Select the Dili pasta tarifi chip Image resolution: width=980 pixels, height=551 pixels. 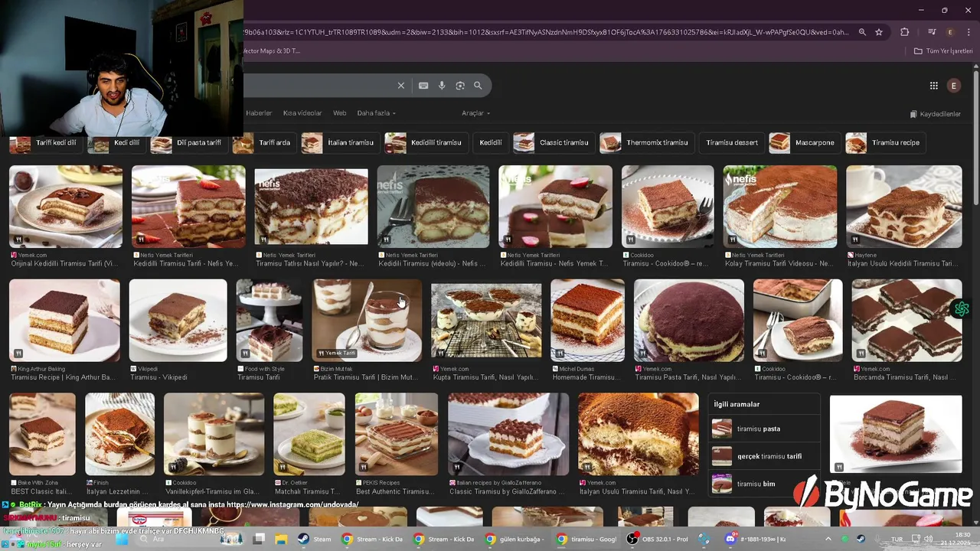188,143
